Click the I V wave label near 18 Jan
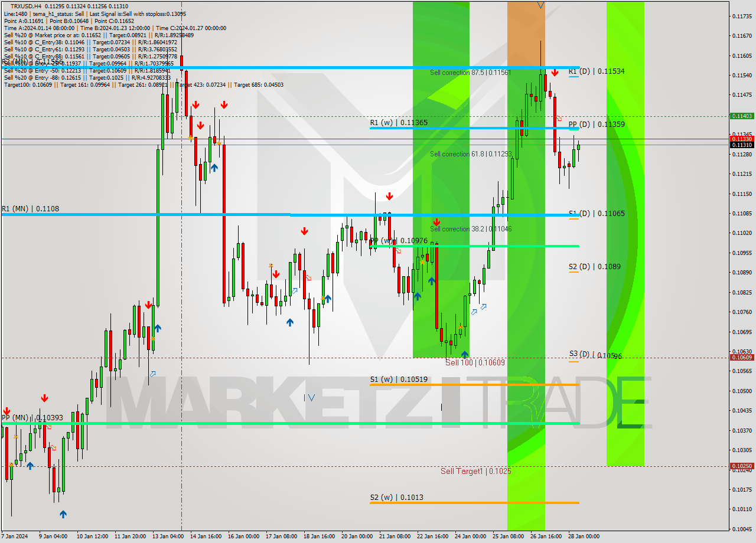The image size is (756, 543). [309, 398]
